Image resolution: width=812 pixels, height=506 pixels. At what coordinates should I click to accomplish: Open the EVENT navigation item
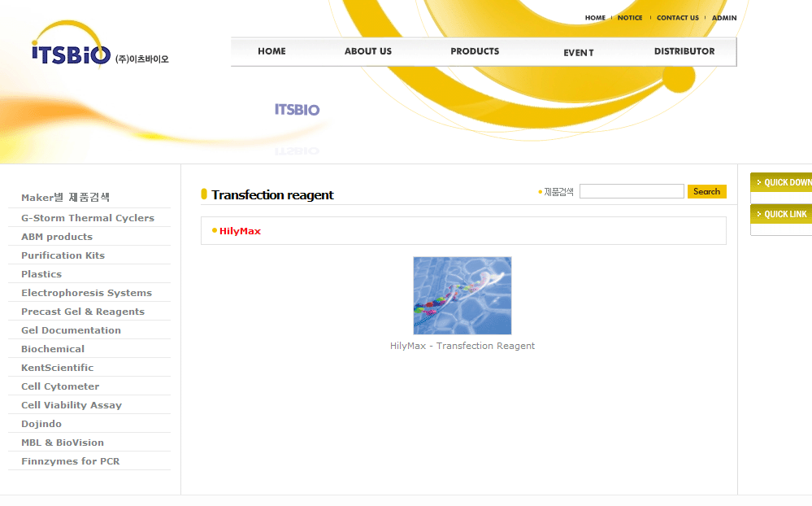(579, 53)
